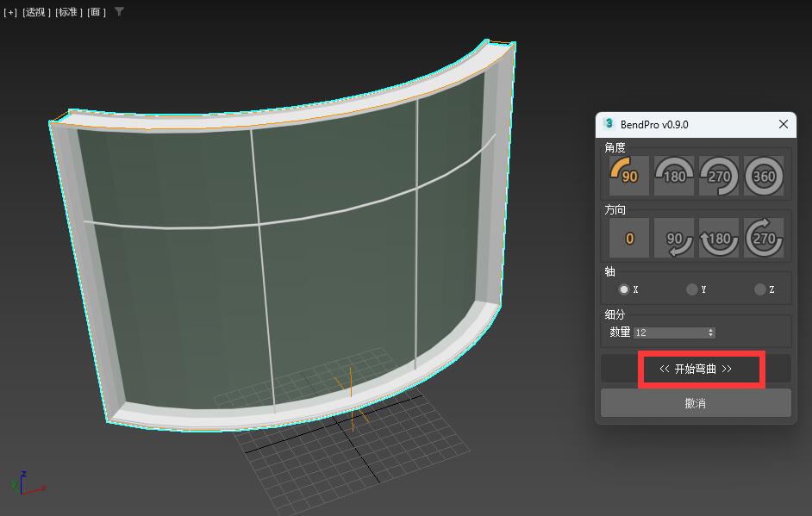This screenshot has width=812, height=516.
Task: Select the X axis radio button
Action: (x=624, y=289)
